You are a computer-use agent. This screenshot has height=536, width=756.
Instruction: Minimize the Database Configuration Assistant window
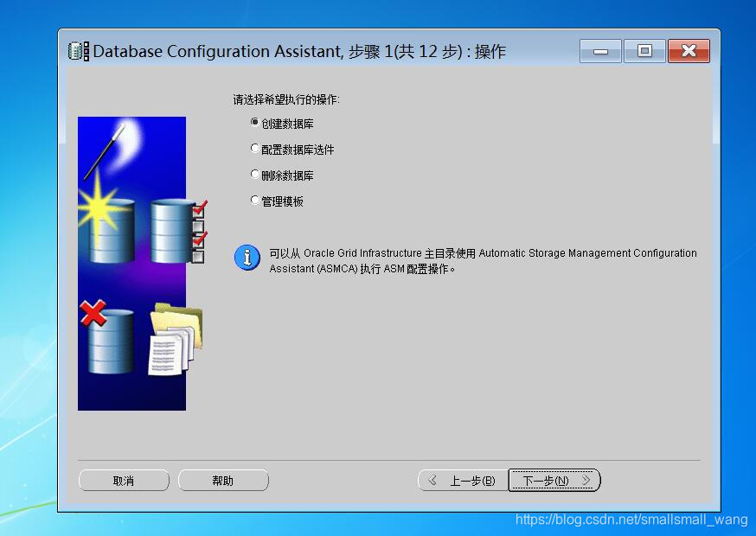point(600,51)
